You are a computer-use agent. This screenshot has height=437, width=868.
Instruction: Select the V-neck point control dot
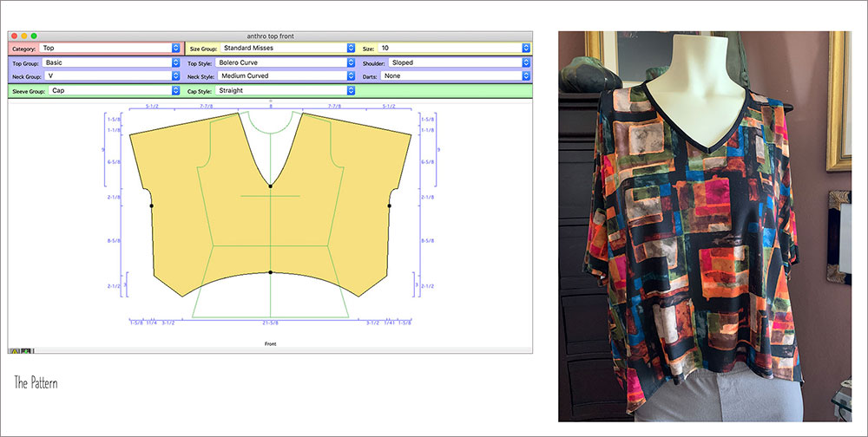[x=271, y=186]
